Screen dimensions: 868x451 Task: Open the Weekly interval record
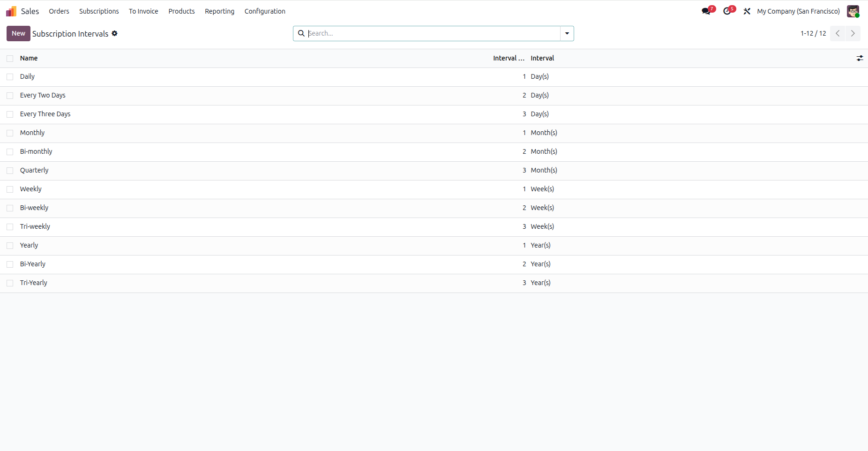tap(31, 189)
